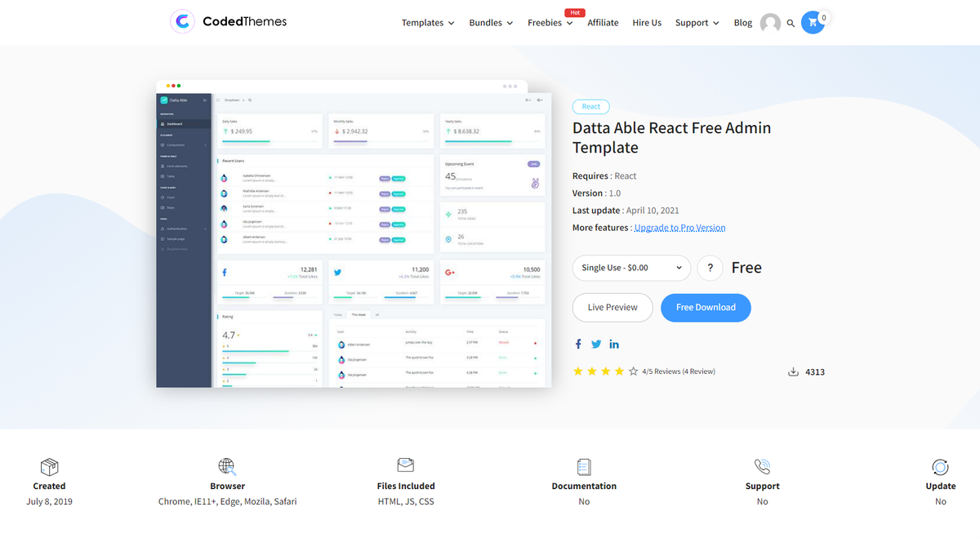Image resolution: width=980 pixels, height=538 pixels.
Task: Click the user profile avatar
Action: [769, 23]
